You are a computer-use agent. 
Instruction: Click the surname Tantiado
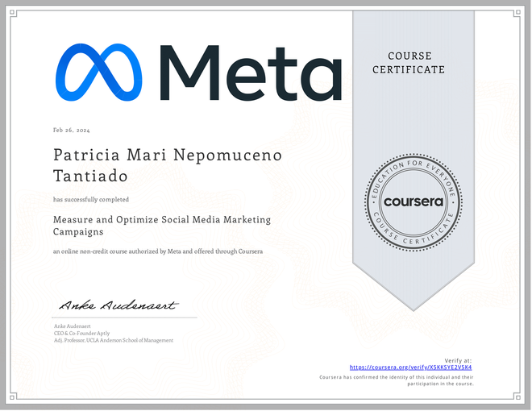[89, 175]
